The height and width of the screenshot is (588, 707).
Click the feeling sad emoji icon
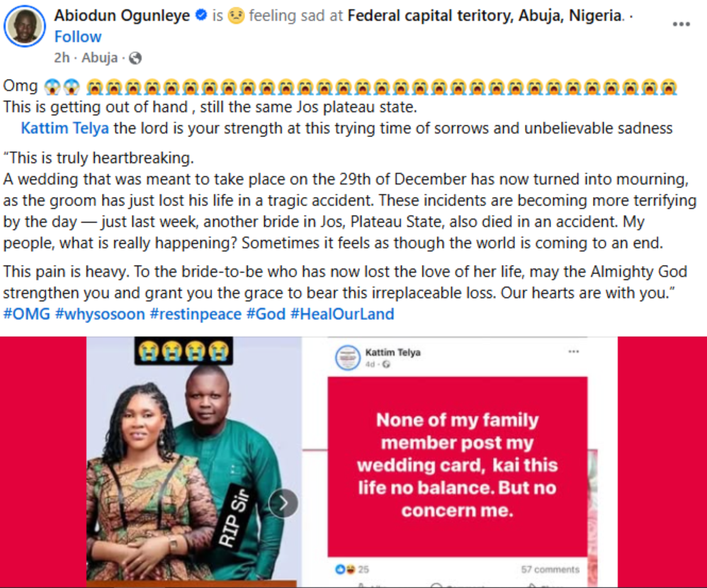235,16
